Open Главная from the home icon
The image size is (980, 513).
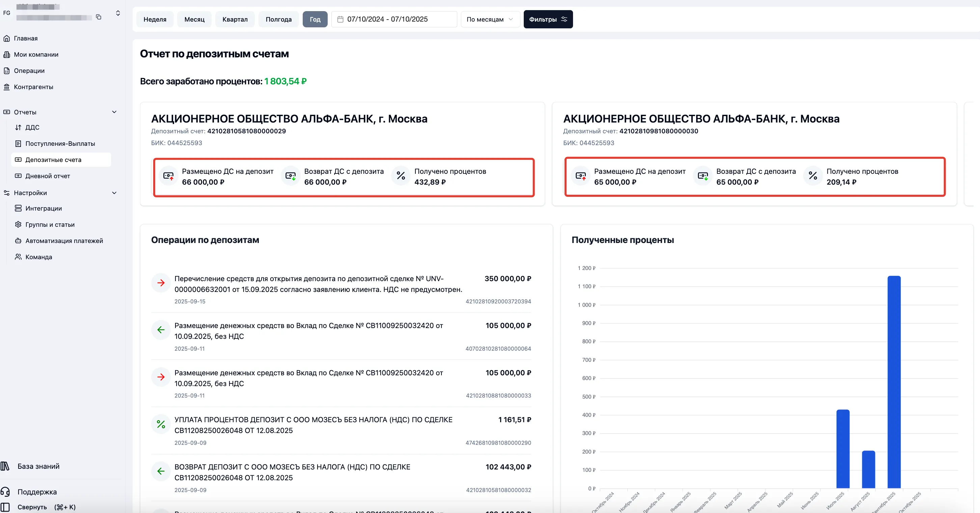pyautogui.click(x=6, y=38)
